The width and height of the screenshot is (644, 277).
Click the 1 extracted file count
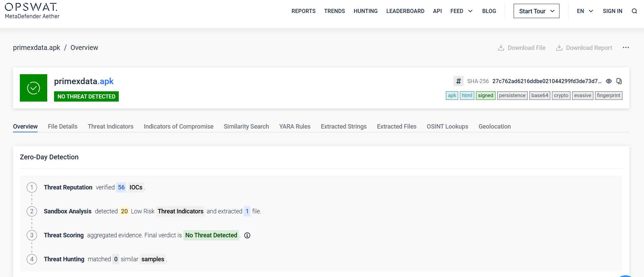coord(247,211)
